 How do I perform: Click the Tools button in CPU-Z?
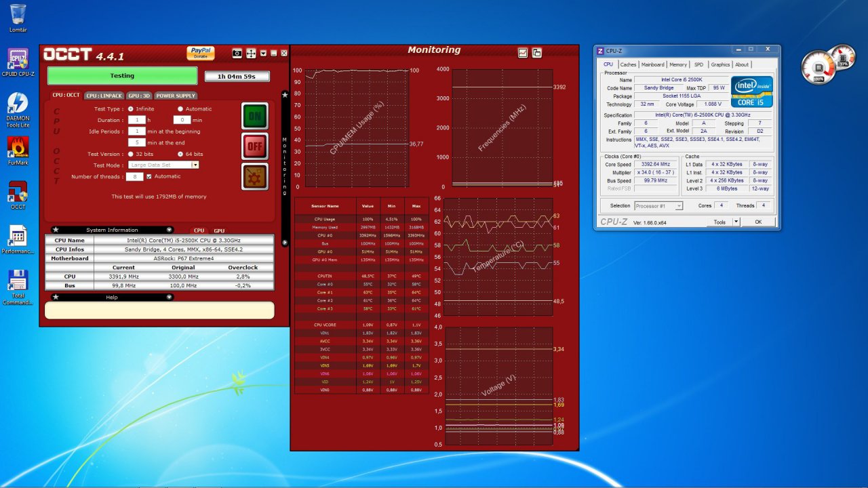[719, 222]
